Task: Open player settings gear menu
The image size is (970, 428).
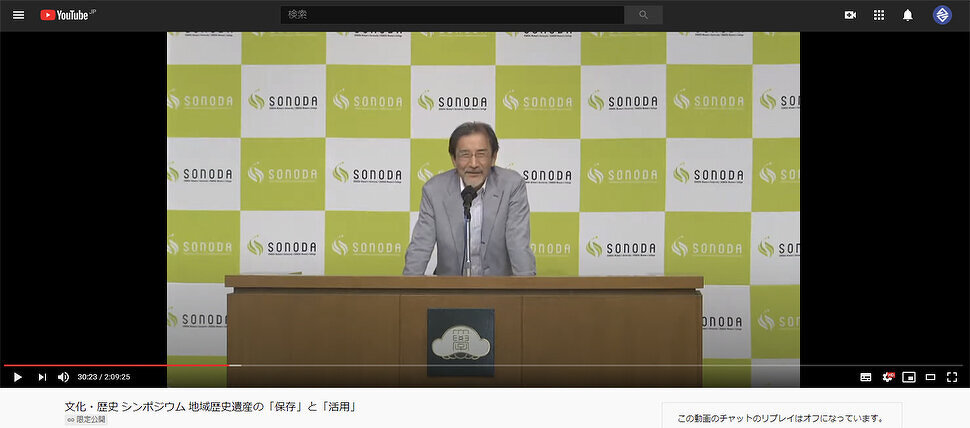Action: 887,377
